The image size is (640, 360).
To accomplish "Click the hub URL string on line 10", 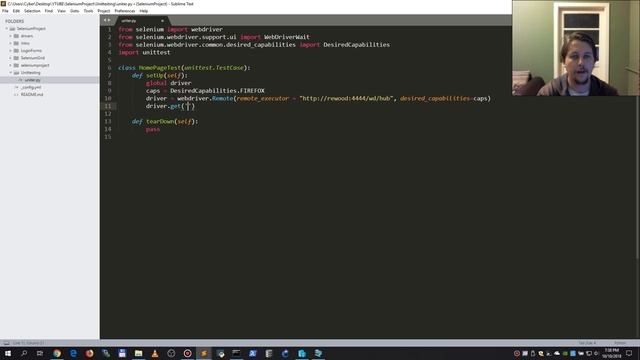I will pyautogui.click(x=346, y=98).
